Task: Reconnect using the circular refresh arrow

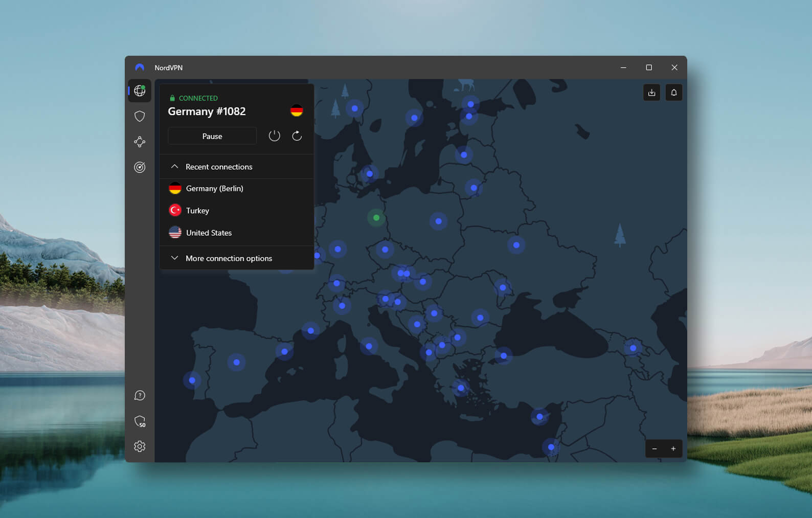Action: (x=297, y=136)
